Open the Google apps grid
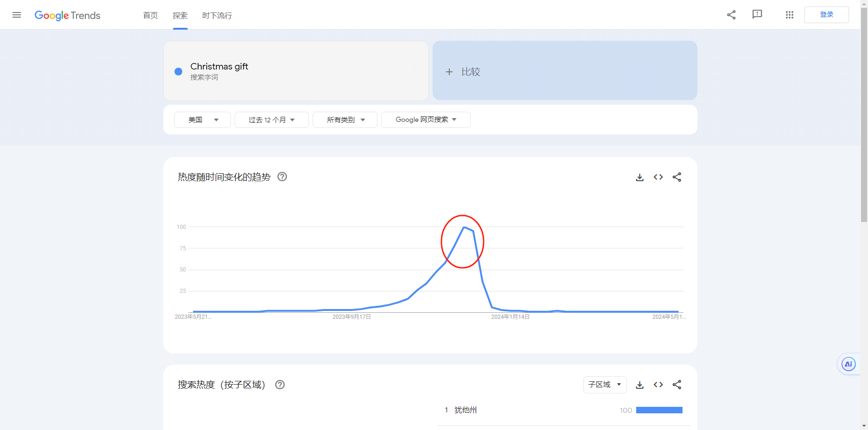The height and width of the screenshot is (430, 868). 790,15
